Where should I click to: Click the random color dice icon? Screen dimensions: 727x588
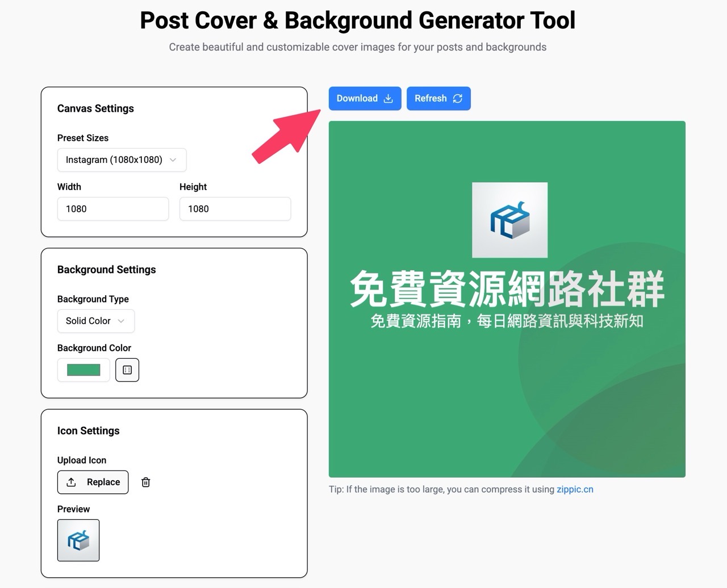(x=127, y=370)
